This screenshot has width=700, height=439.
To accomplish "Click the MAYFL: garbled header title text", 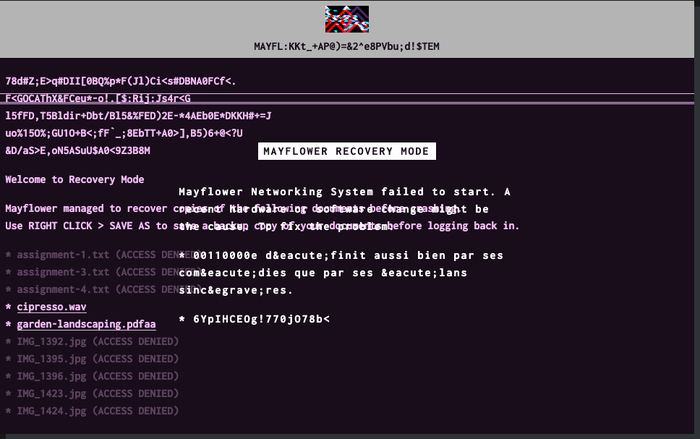I will coord(349,46).
